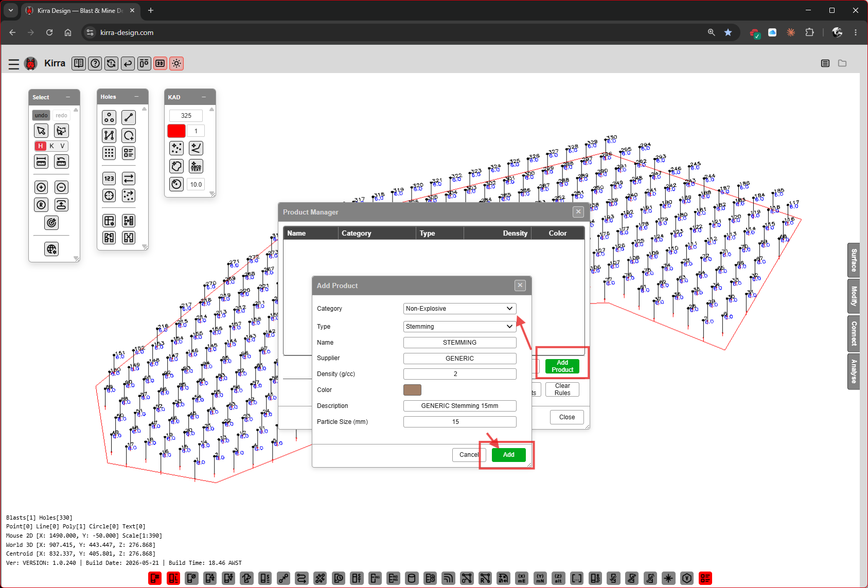
Task: Click the Name field containing STEMMING
Action: click(459, 343)
